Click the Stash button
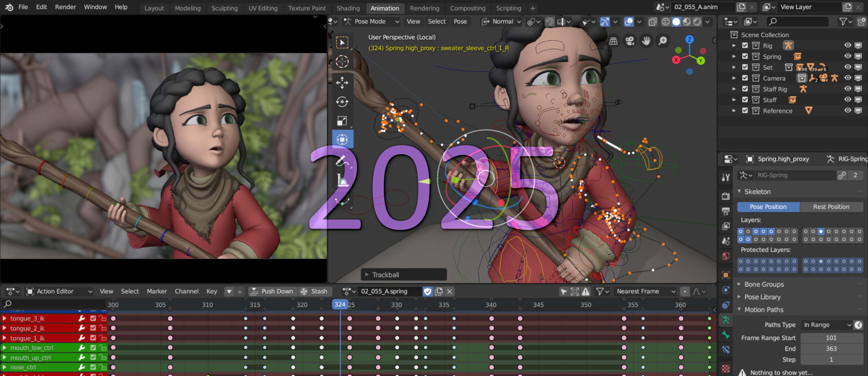 coord(315,292)
